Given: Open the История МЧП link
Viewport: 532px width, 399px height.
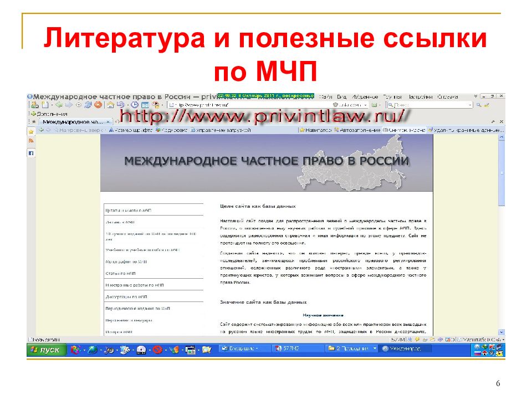Looking at the screenshot, I should [119, 332].
